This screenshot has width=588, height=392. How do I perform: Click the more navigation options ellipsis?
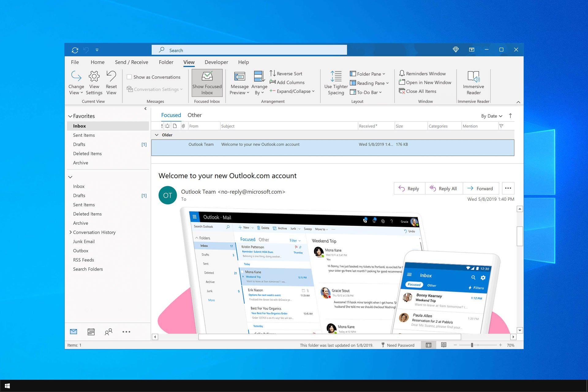point(126,332)
